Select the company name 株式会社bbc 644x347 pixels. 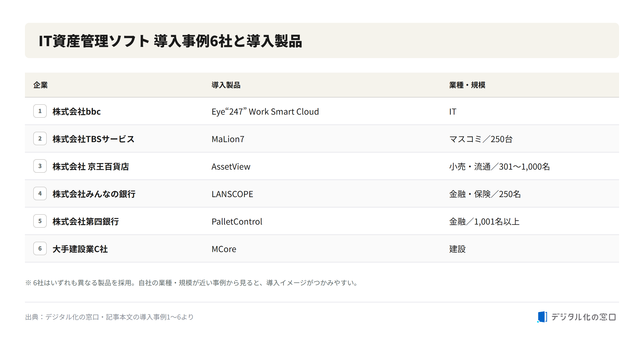point(77,112)
